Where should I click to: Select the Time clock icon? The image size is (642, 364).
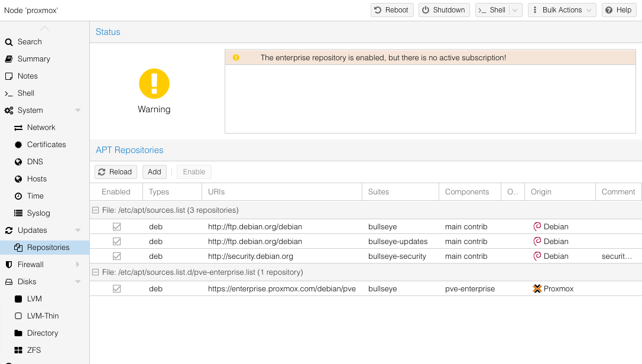point(18,196)
